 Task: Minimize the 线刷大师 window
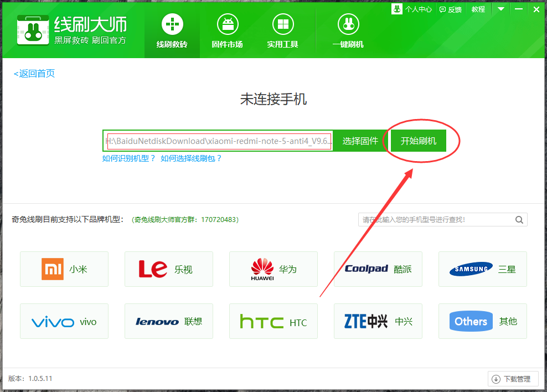(x=519, y=9)
